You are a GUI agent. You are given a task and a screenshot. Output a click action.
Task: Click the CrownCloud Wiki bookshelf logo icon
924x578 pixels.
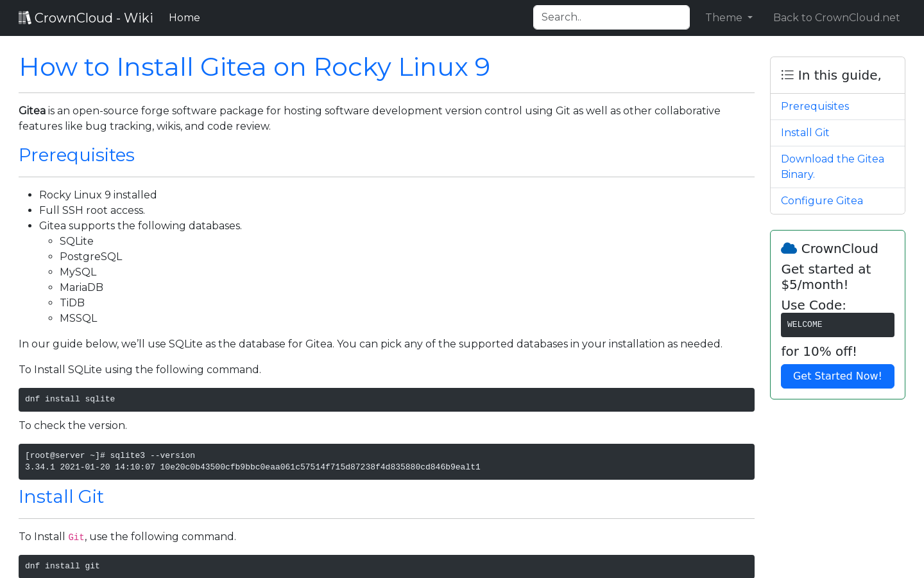[25, 17]
